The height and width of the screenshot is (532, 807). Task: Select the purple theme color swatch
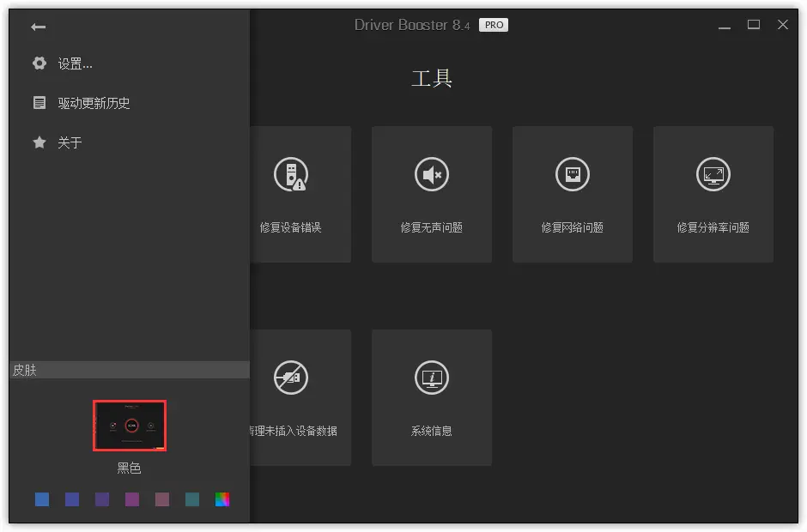pos(102,499)
